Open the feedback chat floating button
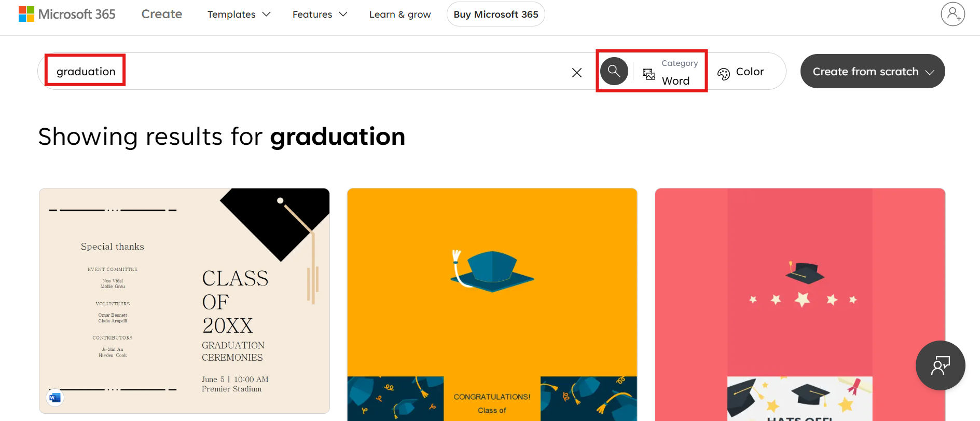The image size is (980, 421). 940,365
